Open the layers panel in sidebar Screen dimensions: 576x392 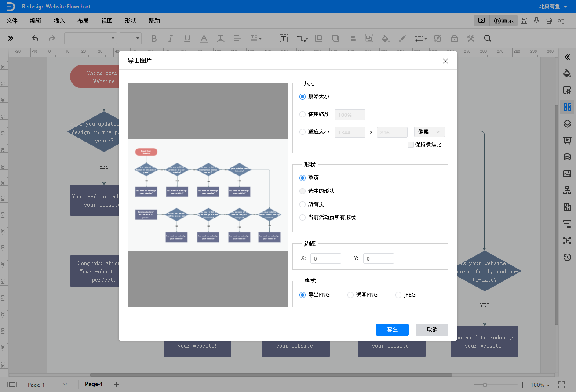click(x=567, y=123)
